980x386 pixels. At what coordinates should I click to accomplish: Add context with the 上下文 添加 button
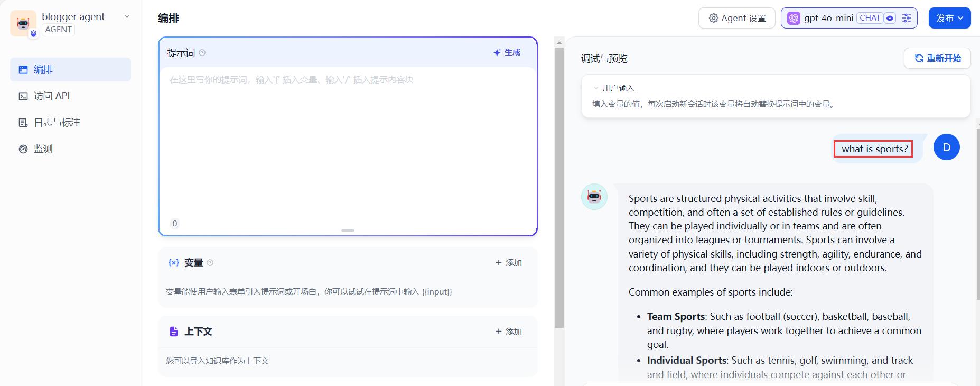pyautogui.click(x=508, y=332)
